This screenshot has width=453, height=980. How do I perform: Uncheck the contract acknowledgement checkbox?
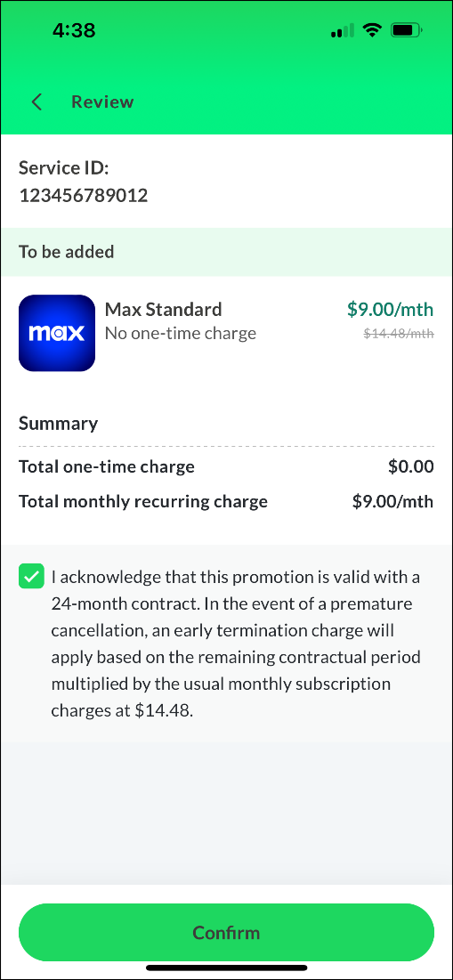point(31,576)
